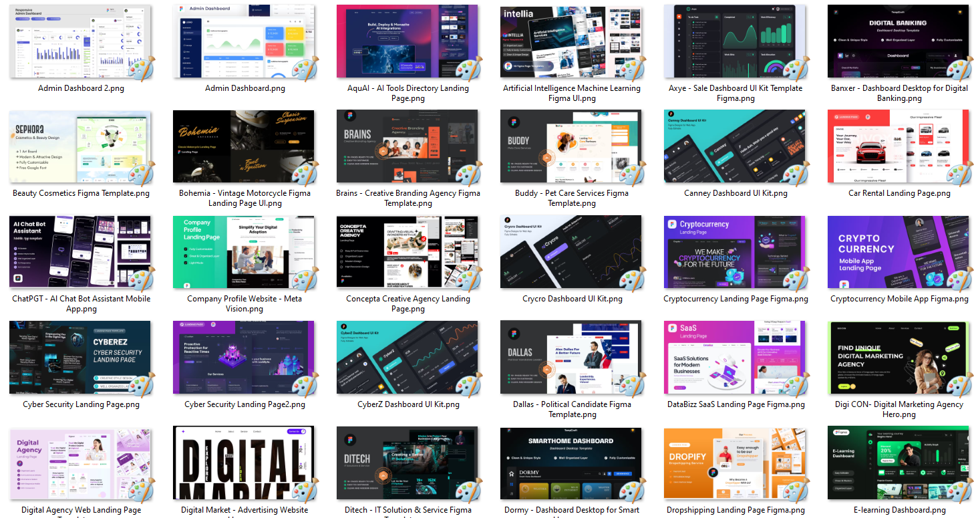This screenshot has height=518, width=980.
Task: Select the Beauty Cosmetics Figma Template thumbnail
Action: 80,146
